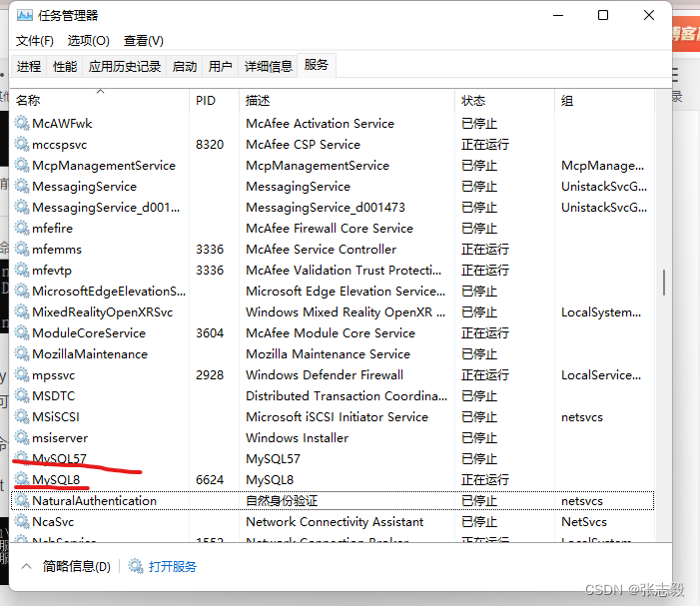The width and height of the screenshot is (700, 606).
Task: Click NetSvcs group cell of NcaSvc
Action: [x=584, y=522]
